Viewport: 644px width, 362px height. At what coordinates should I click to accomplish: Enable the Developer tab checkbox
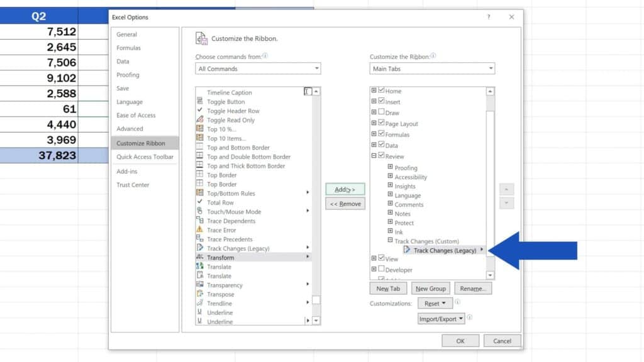(381, 269)
